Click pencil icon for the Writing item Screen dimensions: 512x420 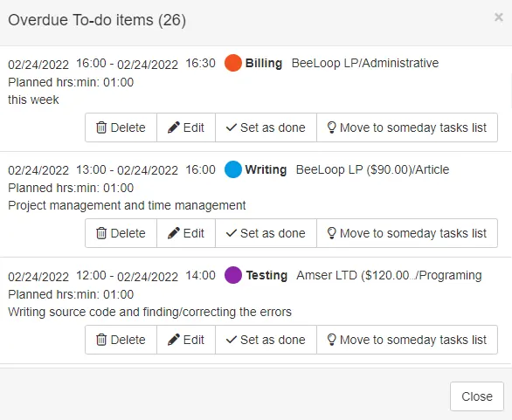(x=173, y=233)
